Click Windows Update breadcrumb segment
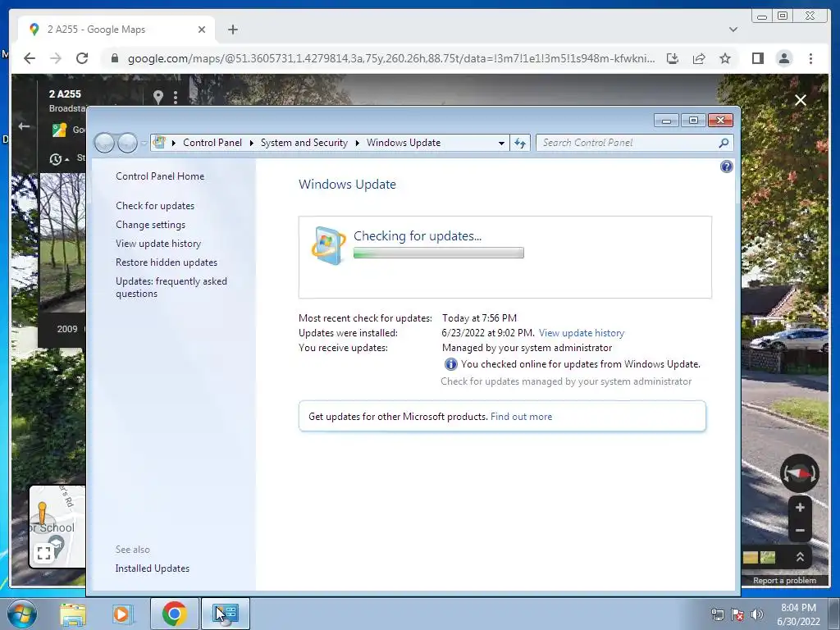 (x=404, y=143)
